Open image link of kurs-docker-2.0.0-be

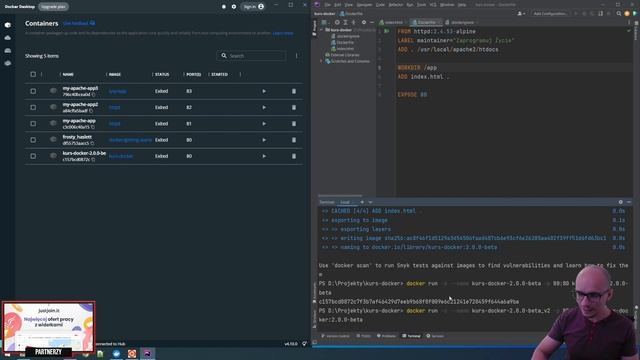click(121, 156)
